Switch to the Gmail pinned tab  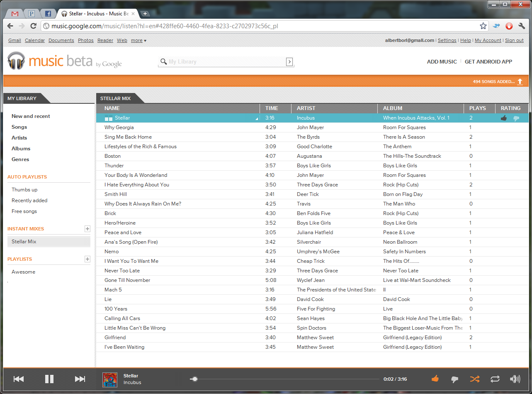pyautogui.click(x=15, y=14)
